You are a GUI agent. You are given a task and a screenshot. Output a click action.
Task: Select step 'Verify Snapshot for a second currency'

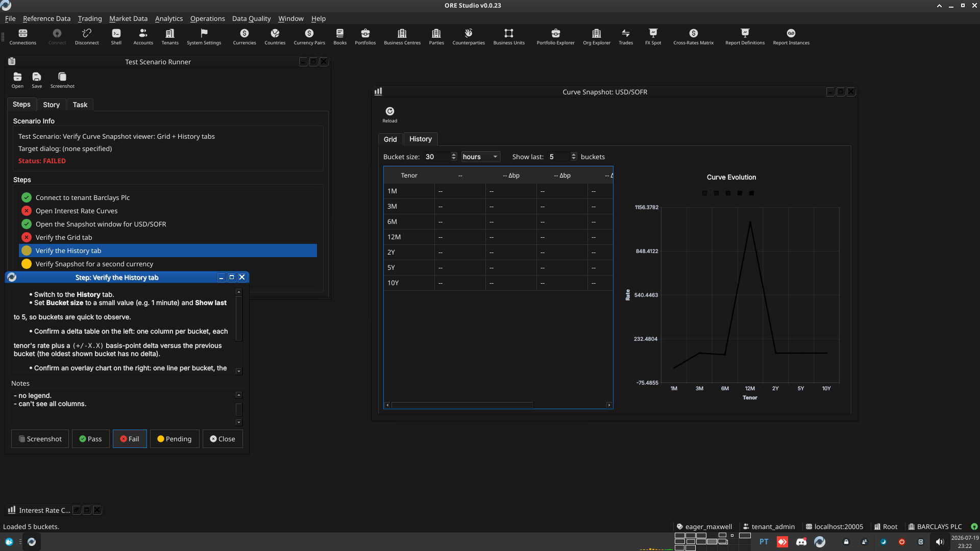pyautogui.click(x=168, y=264)
